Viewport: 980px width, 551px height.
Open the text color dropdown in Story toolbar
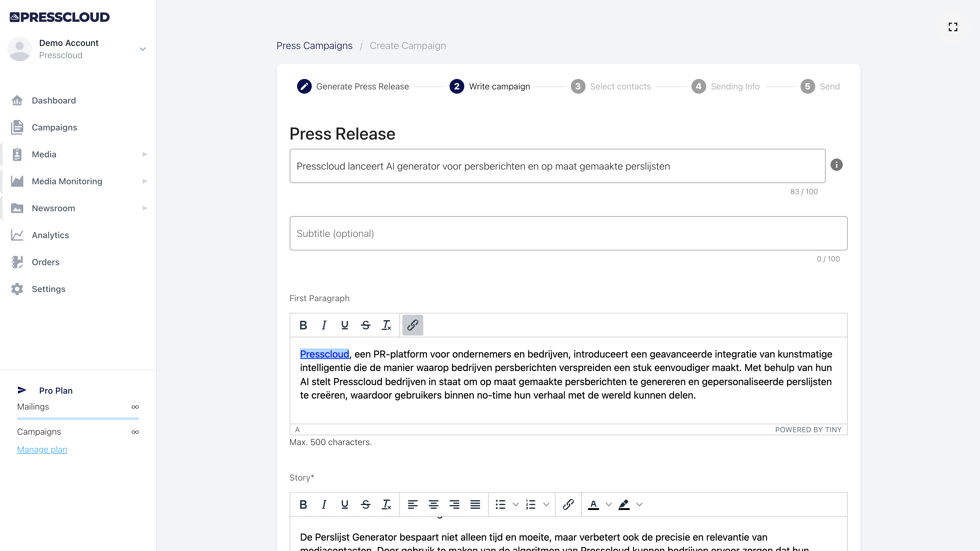609,504
